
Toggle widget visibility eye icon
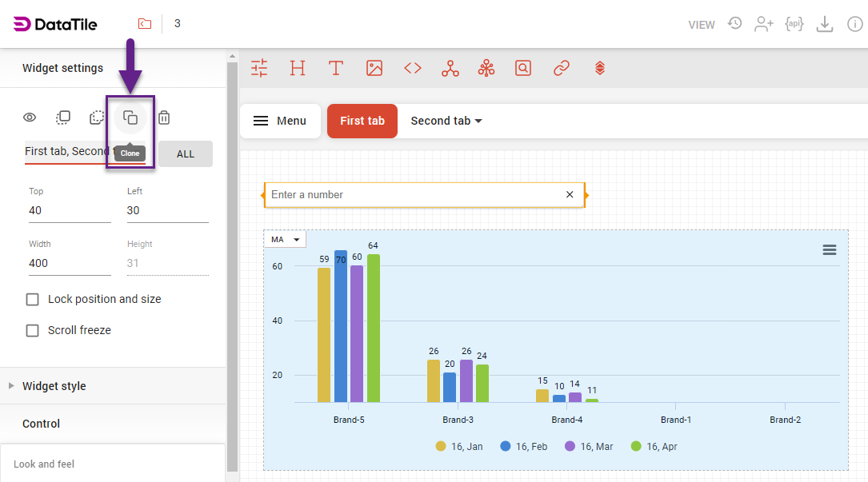click(30, 118)
